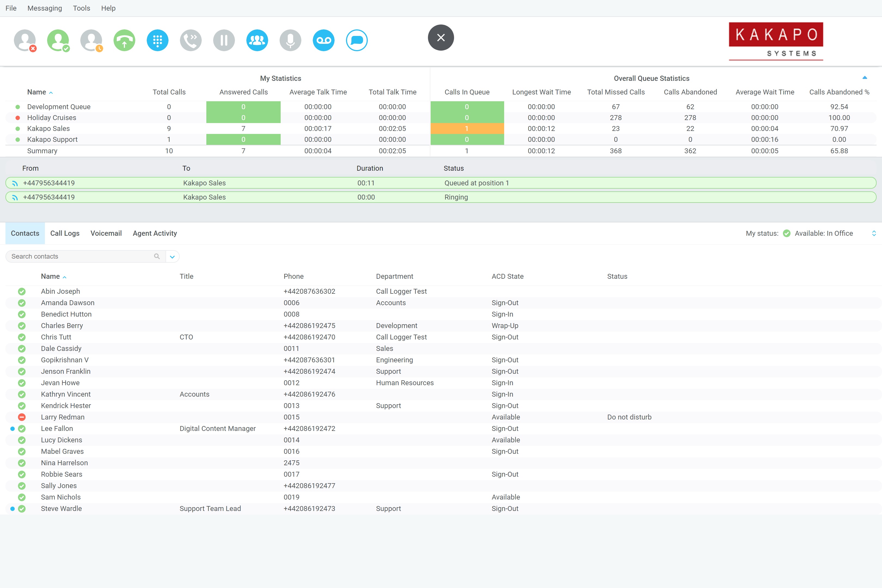Open the Agent Activity tab
Image resolution: width=882 pixels, height=588 pixels.
click(155, 233)
